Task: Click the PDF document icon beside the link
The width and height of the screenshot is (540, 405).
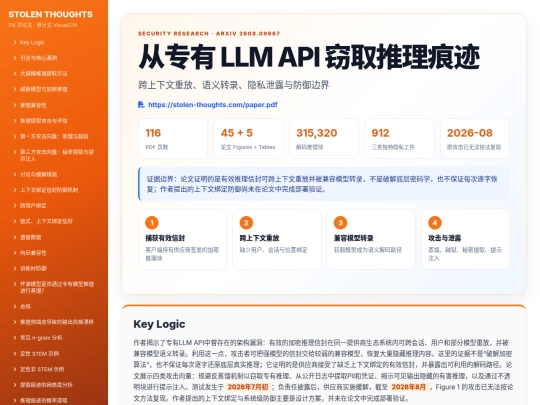Action: point(141,104)
